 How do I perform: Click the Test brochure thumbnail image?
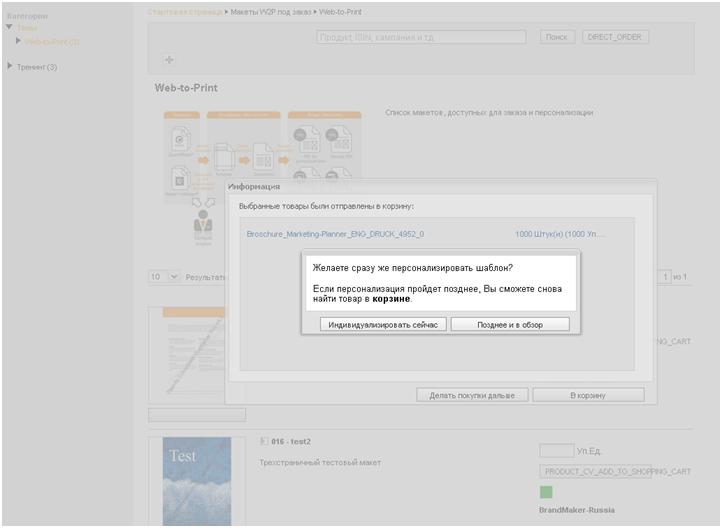(x=197, y=481)
